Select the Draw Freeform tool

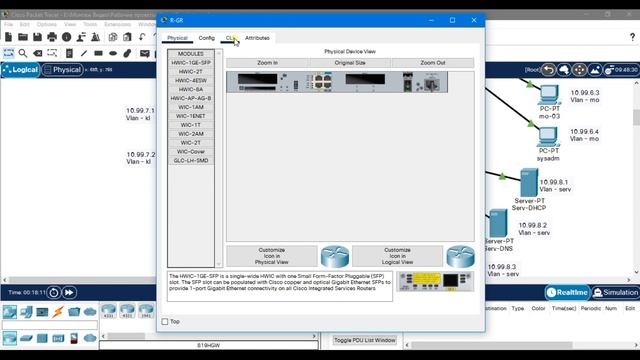127,53
